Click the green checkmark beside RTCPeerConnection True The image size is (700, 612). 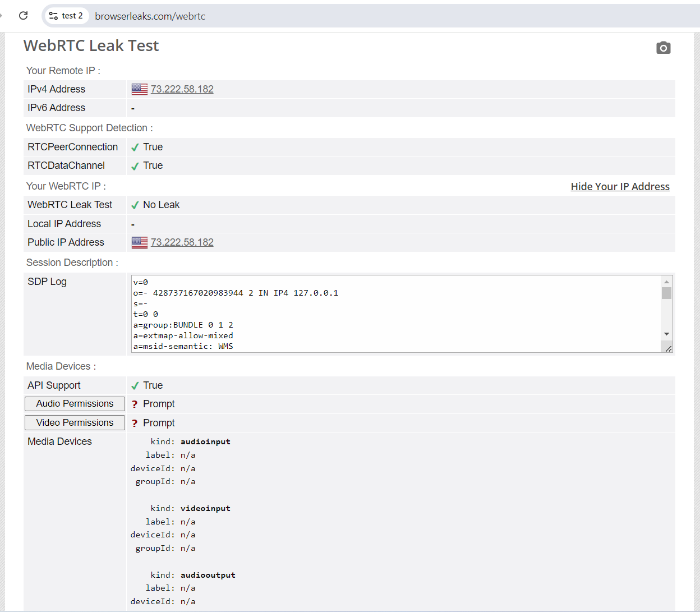point(135,148)
